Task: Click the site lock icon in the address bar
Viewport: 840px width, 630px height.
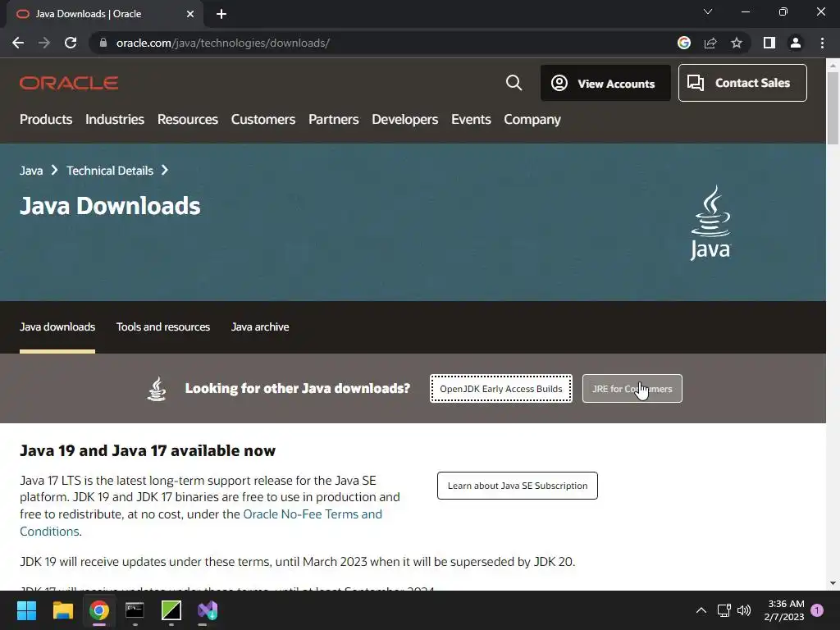Action: (103, 43)
